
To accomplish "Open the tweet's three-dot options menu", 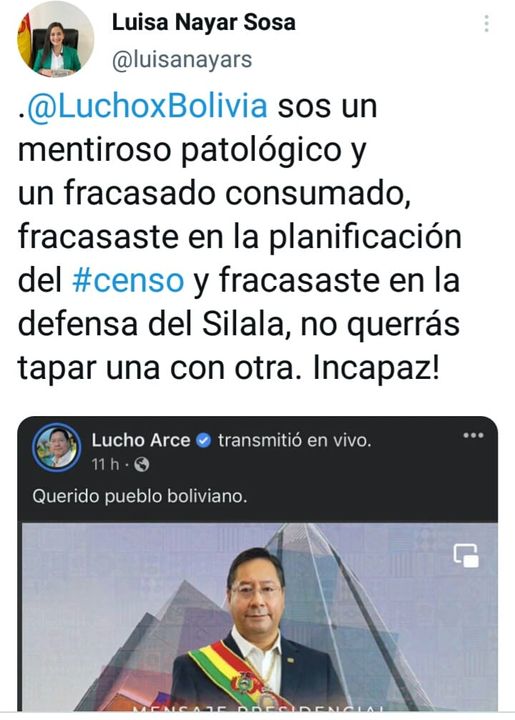I will 487,23.
